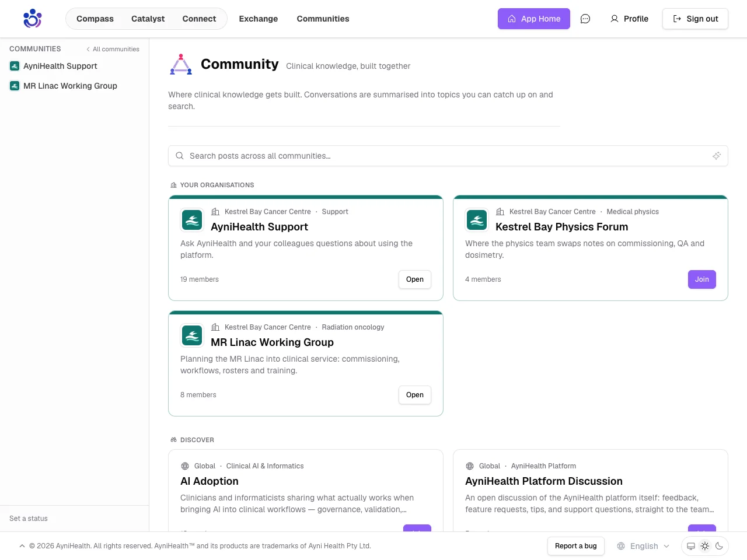Click the MR Linac Working Group sidebar icon

pos(15,86)
